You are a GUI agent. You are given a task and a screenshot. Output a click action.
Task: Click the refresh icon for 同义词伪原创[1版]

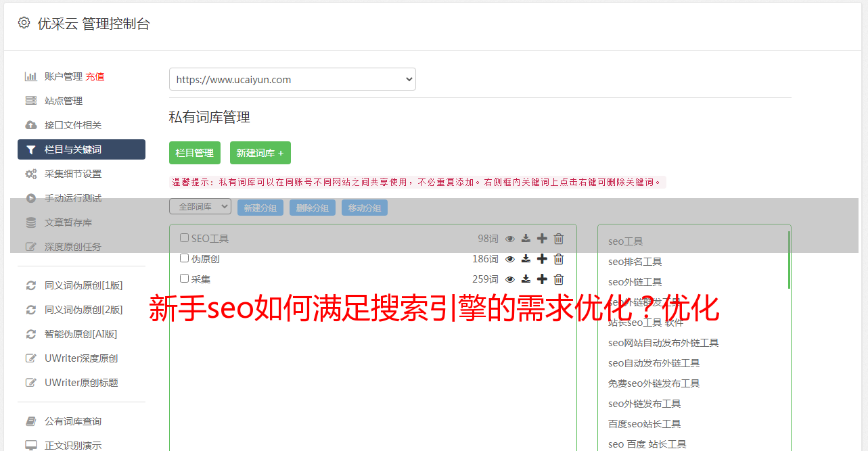pyautogui.click(x=31, y=285)
